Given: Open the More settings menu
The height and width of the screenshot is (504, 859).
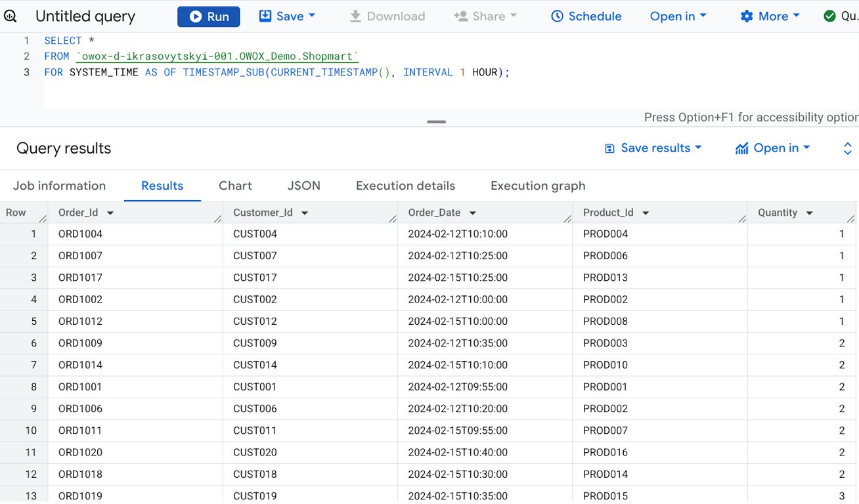Looking at the screenshot, I should 770,16.
